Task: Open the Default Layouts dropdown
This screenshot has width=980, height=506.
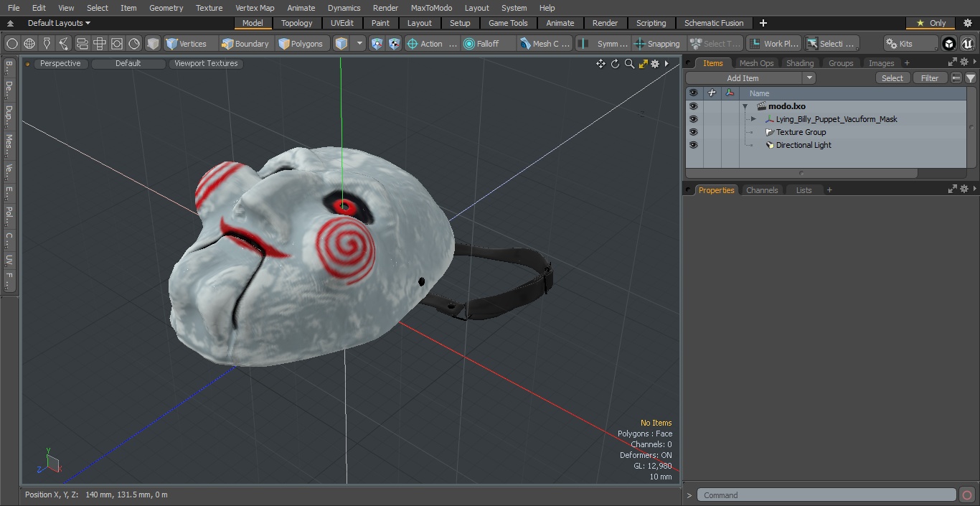Action: coord(59,23)
